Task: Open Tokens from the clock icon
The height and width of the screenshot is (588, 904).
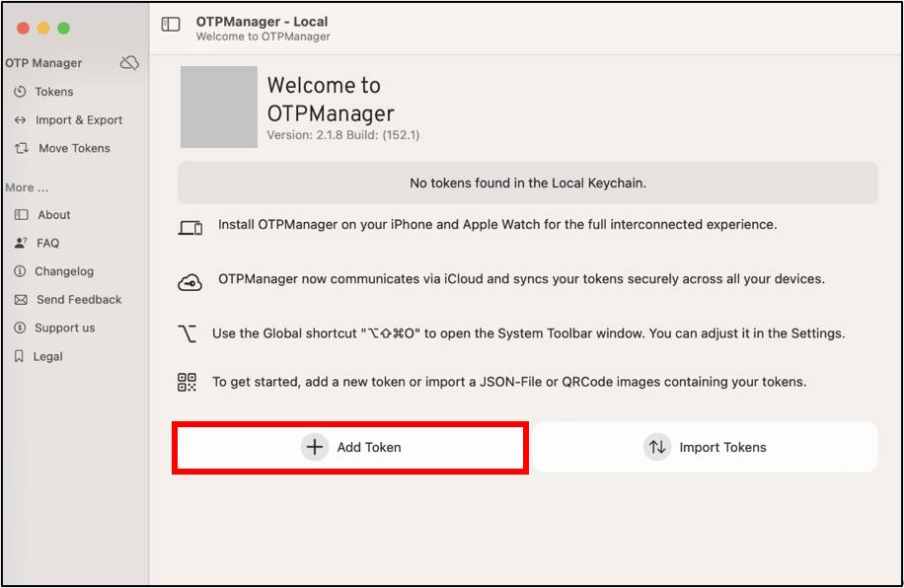Action: click(20, 92)
